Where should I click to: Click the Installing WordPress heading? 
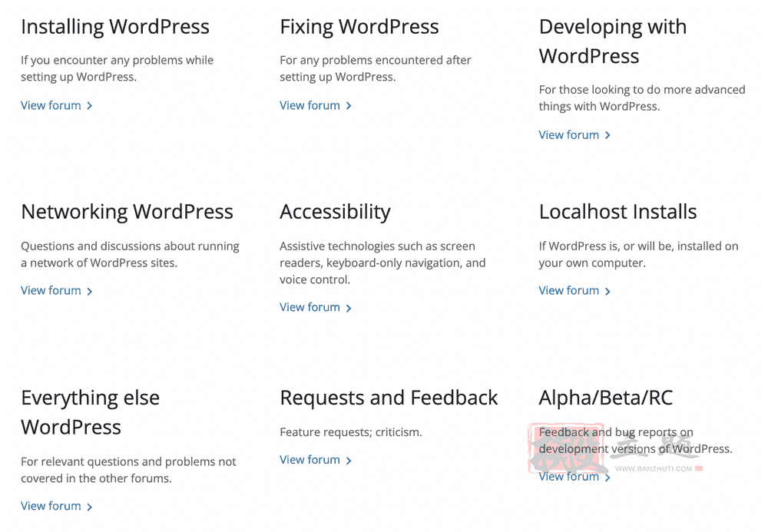(115, 27)
